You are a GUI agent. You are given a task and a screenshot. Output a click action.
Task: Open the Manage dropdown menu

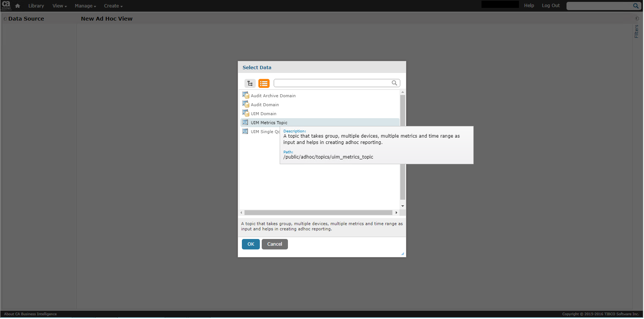click(85, 6)
